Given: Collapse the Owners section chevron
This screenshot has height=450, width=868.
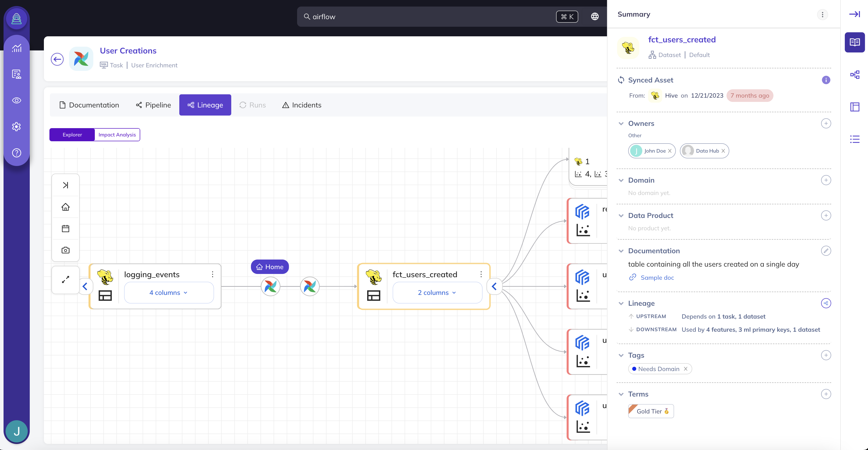Looking at the screenshot, I should (x=621, y=123).
